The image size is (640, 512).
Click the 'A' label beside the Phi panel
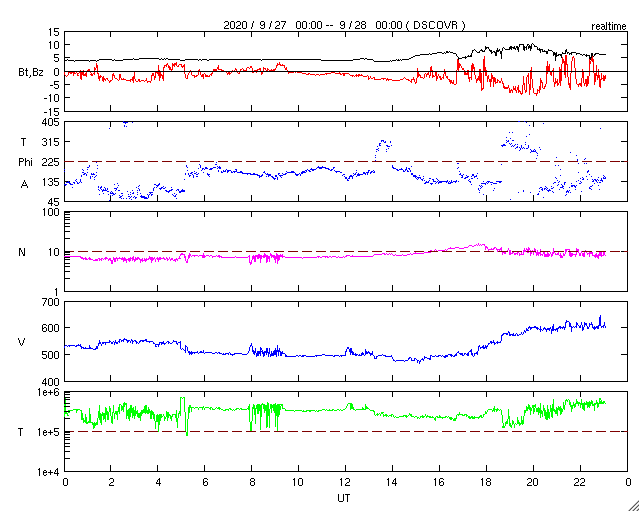(24, 185)
